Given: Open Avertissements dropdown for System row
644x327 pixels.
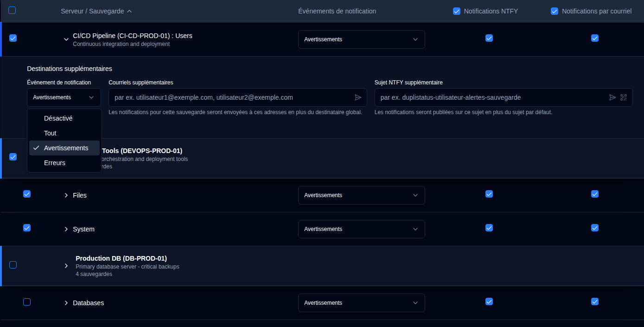Looking at the screenshot, I should click(x=362, y=229).
